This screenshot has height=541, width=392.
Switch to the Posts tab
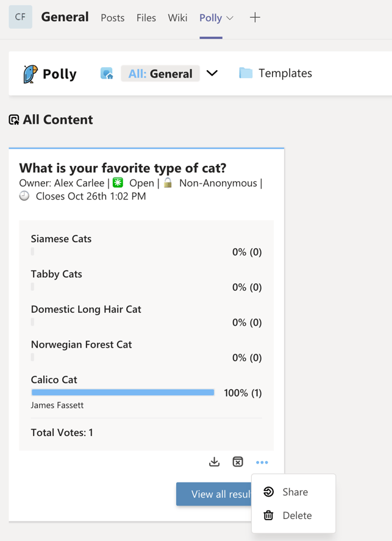(112, 18)
